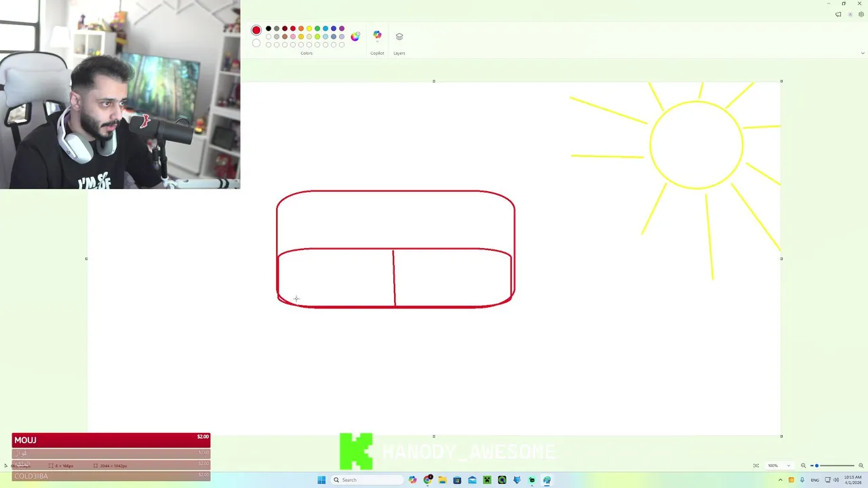868x488 pixels.
Task: Open the Layers panel
Action: point(399,37)
